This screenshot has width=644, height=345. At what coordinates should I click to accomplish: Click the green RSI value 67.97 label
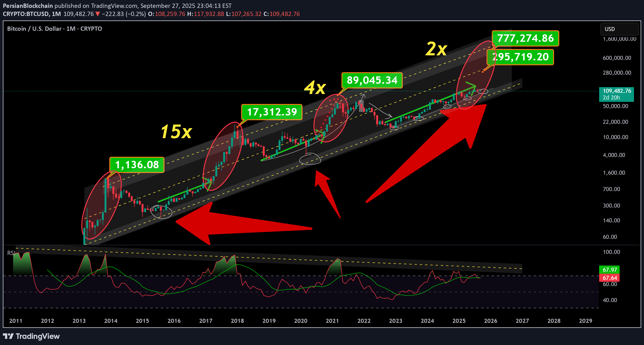click(609, 270)
